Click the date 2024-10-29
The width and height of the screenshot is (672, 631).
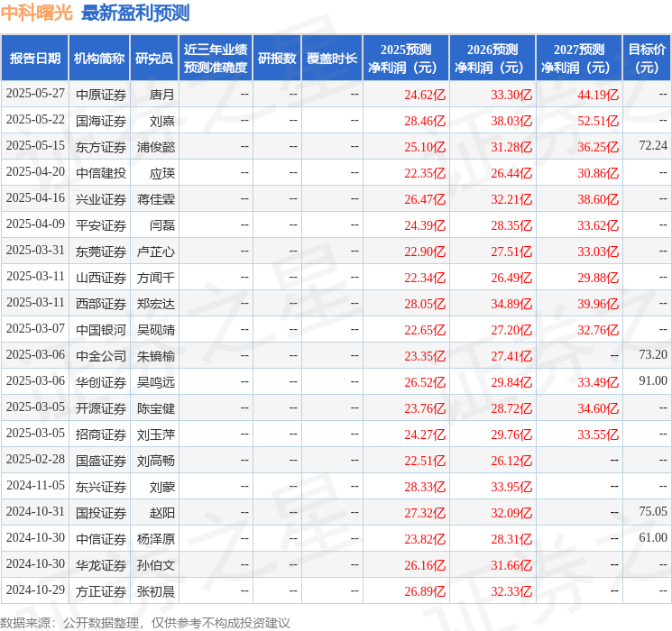pos(35,590)
